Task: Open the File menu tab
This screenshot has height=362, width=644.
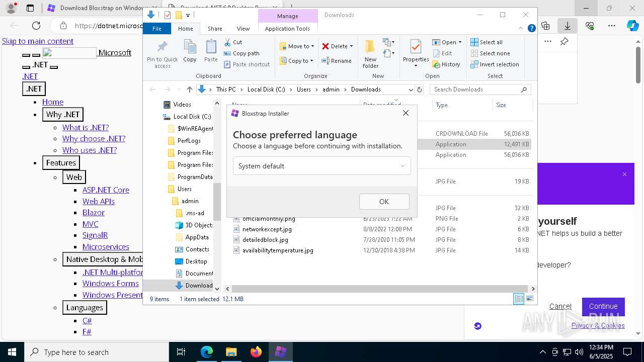Action: tap(157, 29)
